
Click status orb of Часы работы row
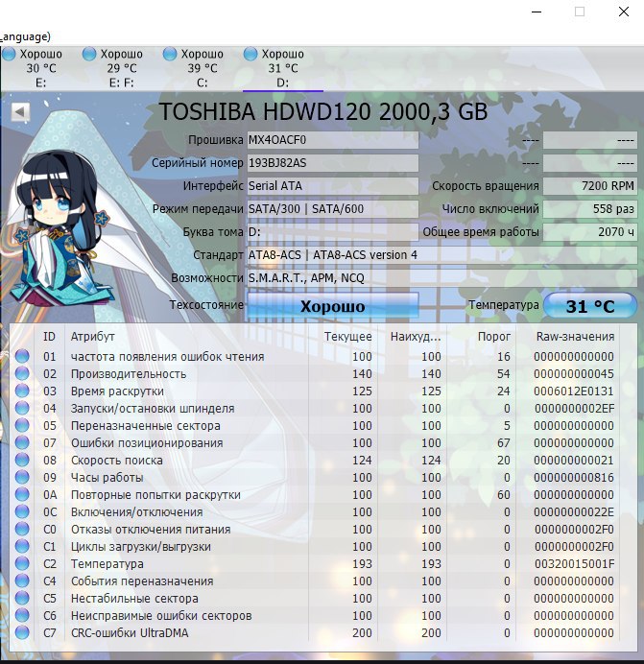(22, 477)
